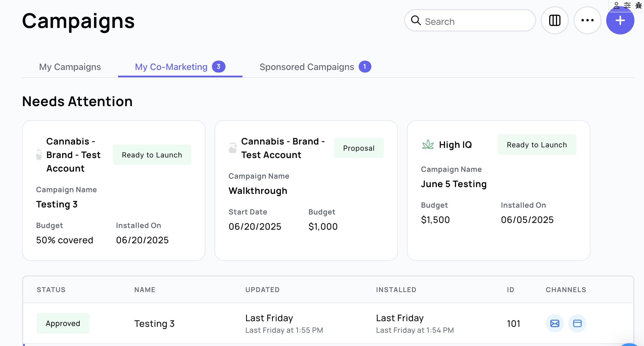Click Testing 3 name in the table row
The height and width of the screenshot is (346, 644).
coord(154,323)
